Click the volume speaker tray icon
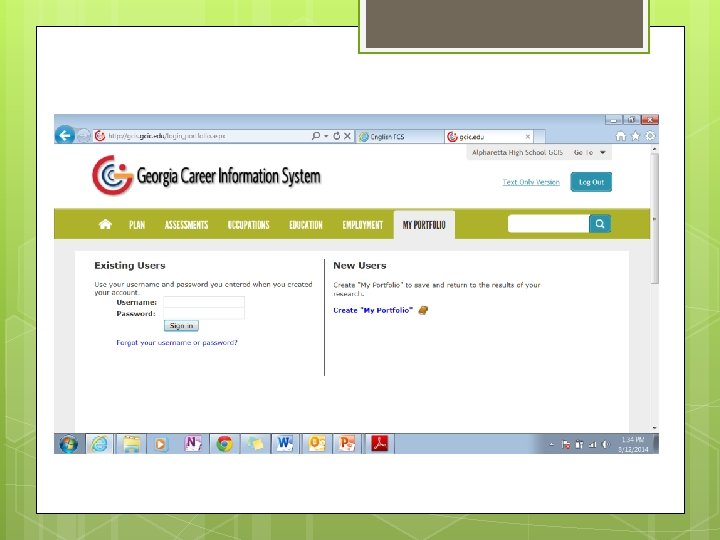The height and width of the screenshot is (540, 720). click(606, 444)
